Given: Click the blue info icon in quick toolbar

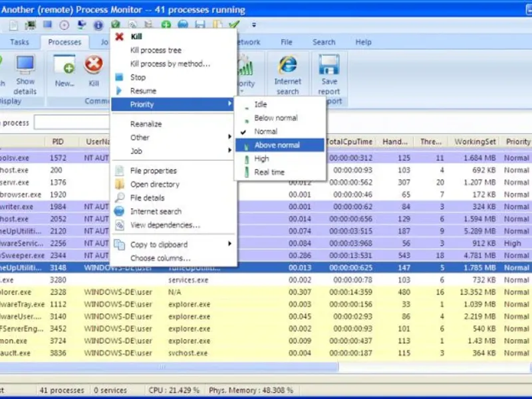Looking at the screenshot, I should click(98, 25).
